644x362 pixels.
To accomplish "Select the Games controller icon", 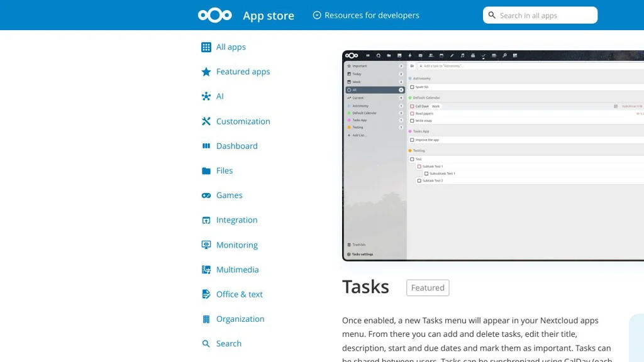I will click(206, 195).
